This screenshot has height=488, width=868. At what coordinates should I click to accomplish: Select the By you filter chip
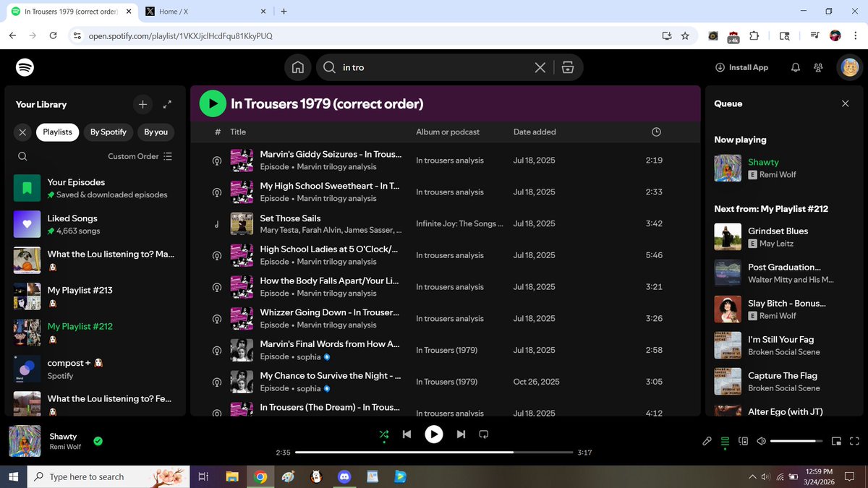tap(156, 132)
